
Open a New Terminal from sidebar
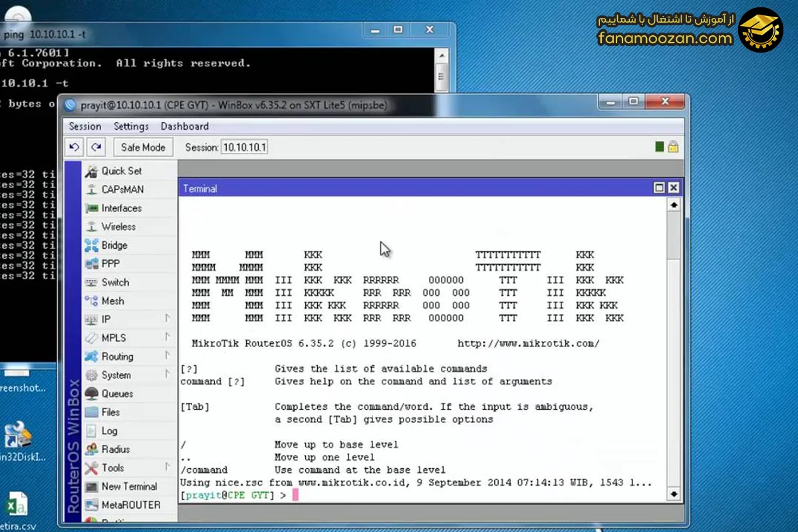point(130,487)
